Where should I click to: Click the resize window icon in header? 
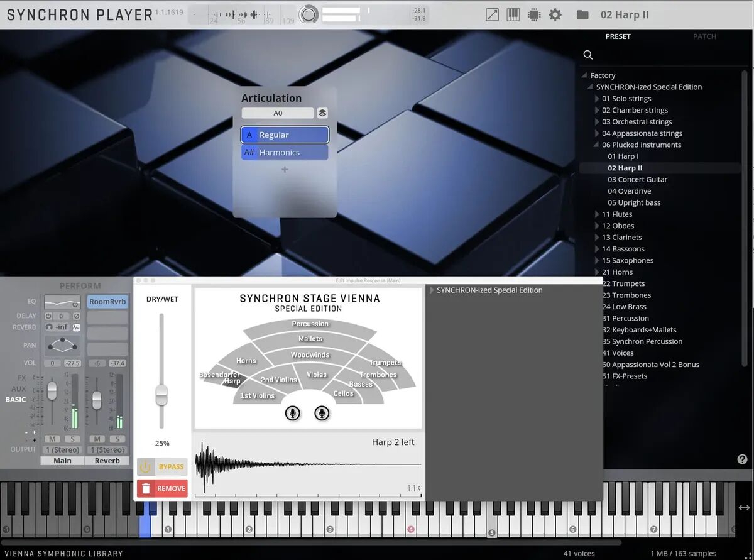click(492, 14)
